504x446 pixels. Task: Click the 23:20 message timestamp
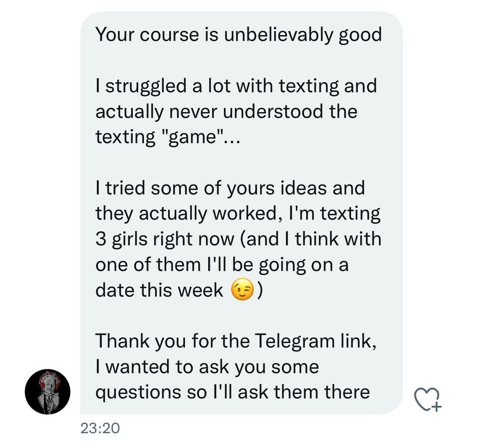[x=100, y=428]
